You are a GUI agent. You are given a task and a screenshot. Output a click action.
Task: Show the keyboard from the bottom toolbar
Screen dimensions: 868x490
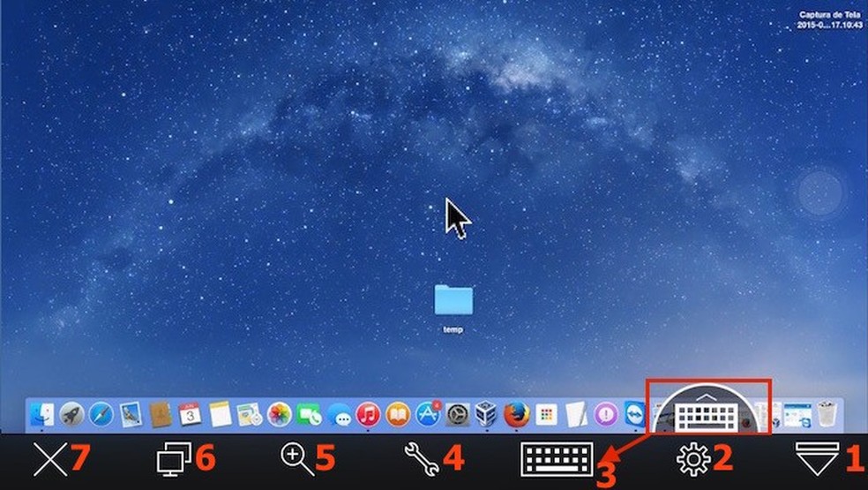pyautogui.click(x=557, y=459)
